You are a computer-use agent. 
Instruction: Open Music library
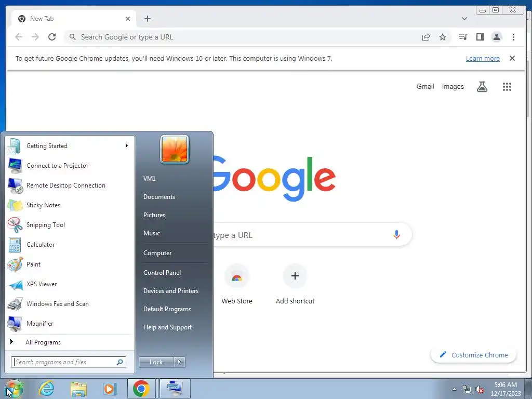click(152, 233)
